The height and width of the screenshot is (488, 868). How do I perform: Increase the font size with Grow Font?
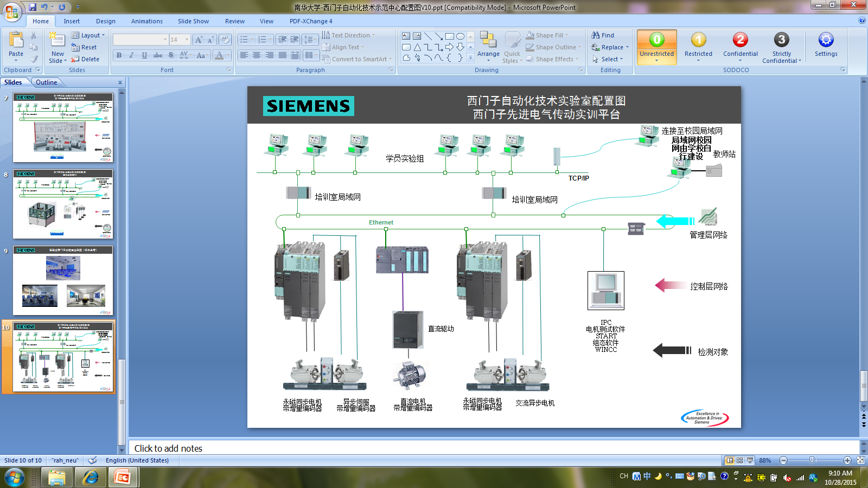199,40
